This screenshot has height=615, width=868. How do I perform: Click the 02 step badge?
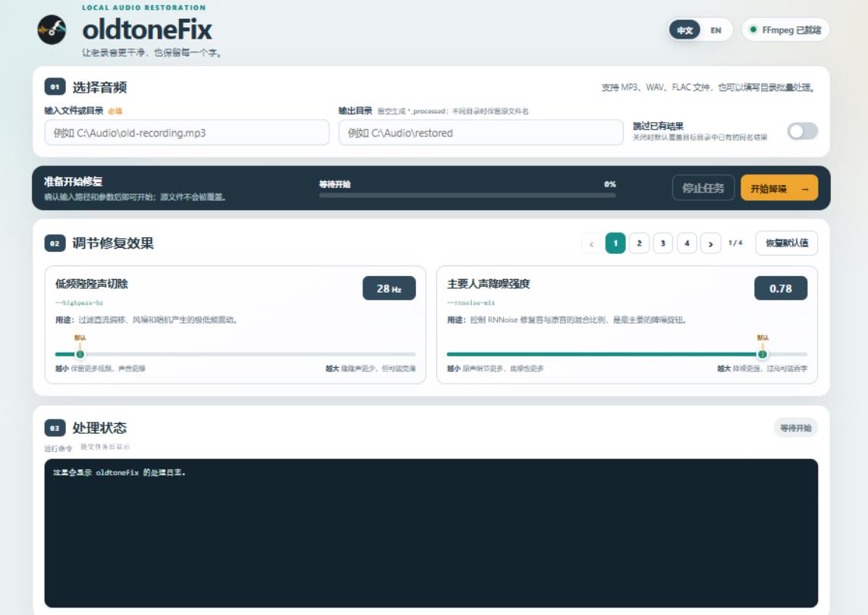click(x=55, y=243)
